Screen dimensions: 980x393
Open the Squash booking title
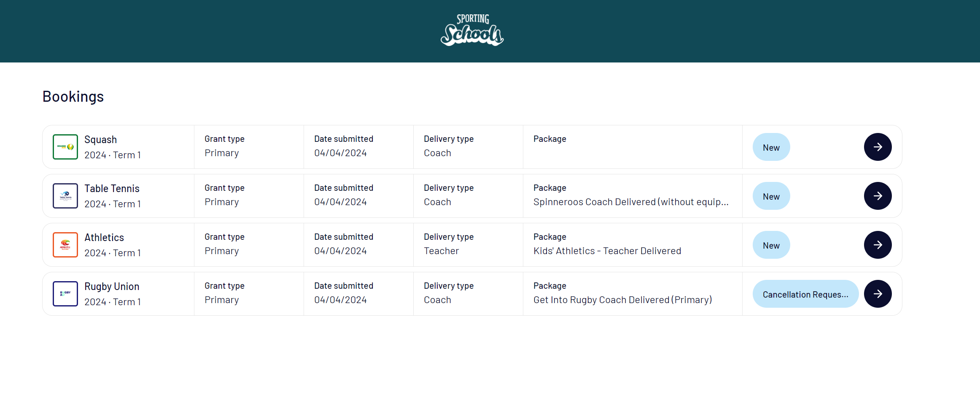coord(100,140)
